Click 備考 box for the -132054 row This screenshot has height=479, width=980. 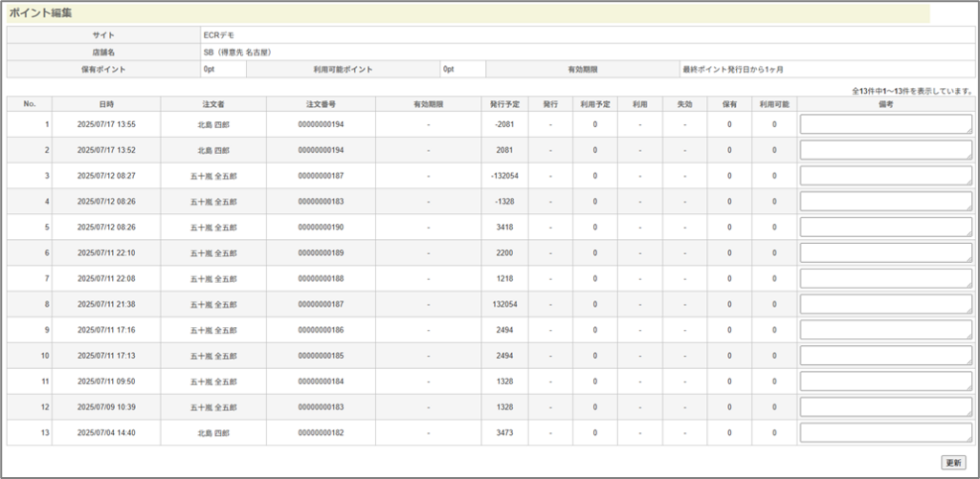pyautogui.click(x=885, y=176)
